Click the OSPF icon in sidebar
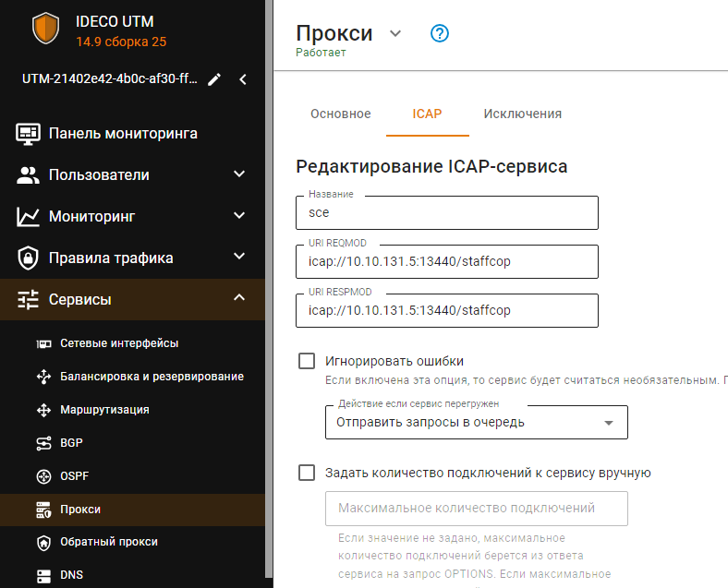The height and width of the screenshot is (588, 728). pyautogui.click(x=42, y=476)
